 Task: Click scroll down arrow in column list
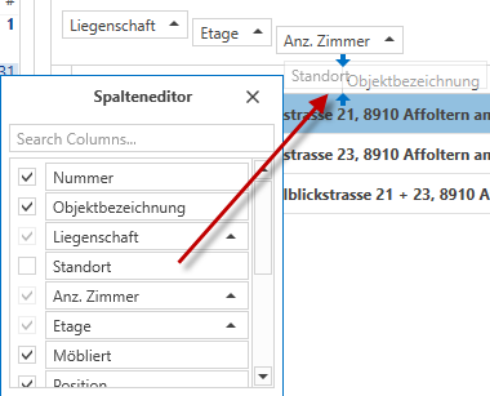tap(263, 376)
